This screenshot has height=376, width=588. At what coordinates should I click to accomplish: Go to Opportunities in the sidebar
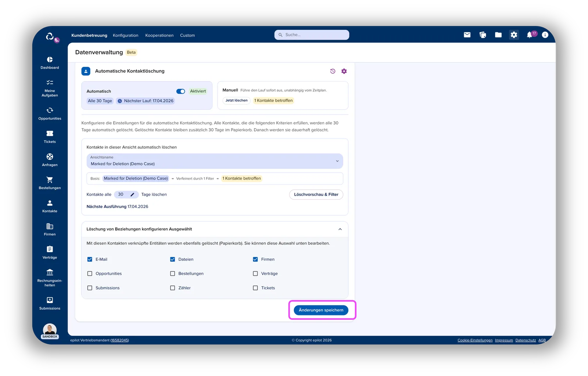(50, 114)
